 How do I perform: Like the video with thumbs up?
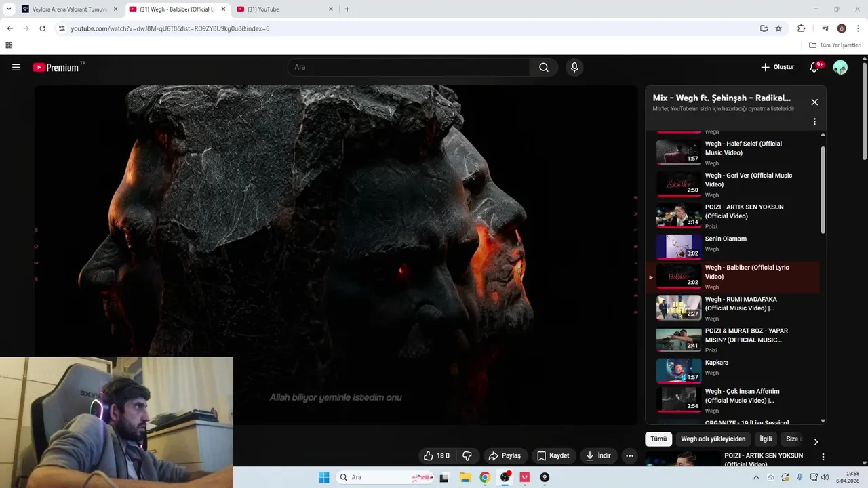pyautogui.click(x=436, y=456)
